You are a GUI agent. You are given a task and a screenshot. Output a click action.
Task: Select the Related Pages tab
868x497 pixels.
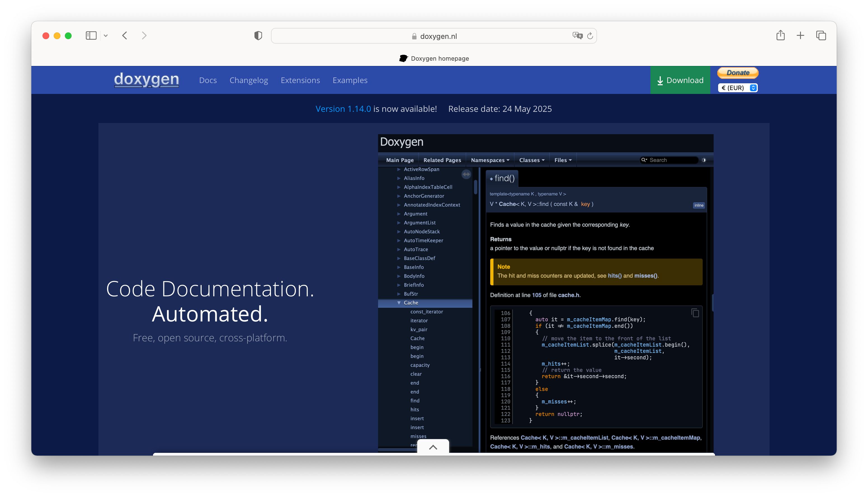point(442,160)
